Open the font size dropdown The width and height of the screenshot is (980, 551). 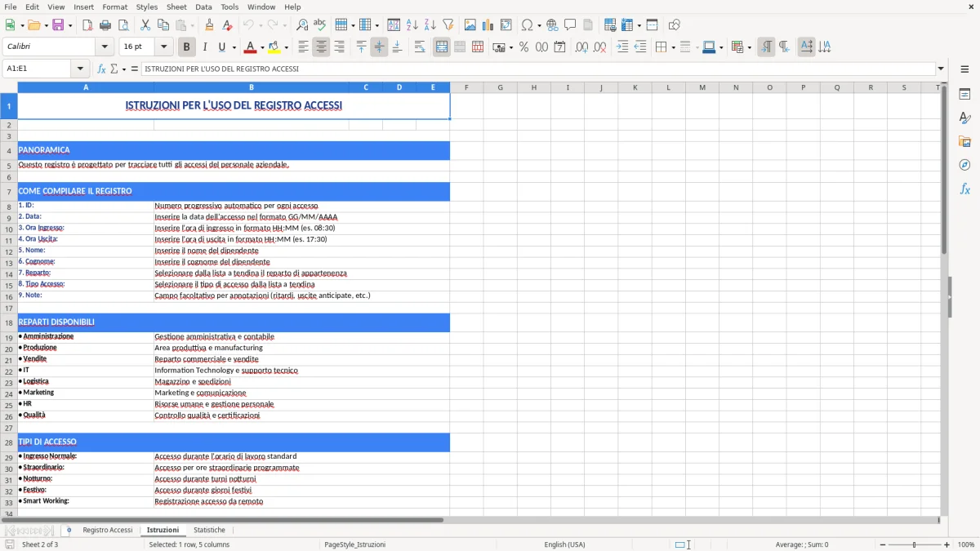coord(163,47)
